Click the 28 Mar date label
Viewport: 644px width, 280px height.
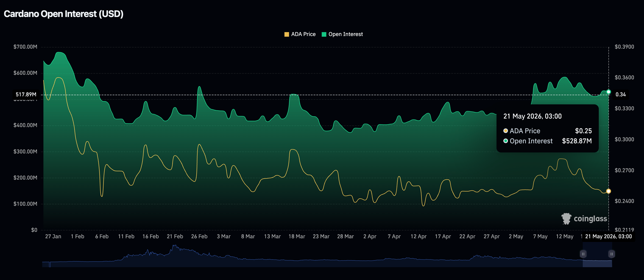pos(345,236)
